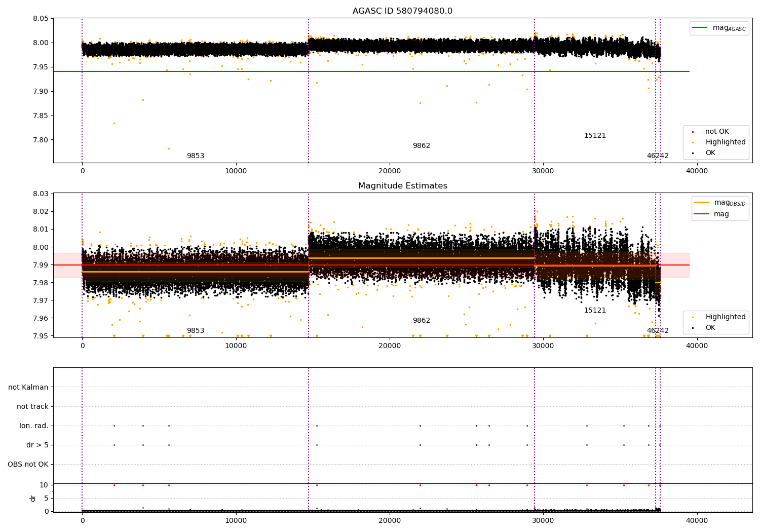Click the 30000 x-axis tick in bottom panel
Image resolution: width=760 pixels, height=532 pixels.
click(543, 520)
